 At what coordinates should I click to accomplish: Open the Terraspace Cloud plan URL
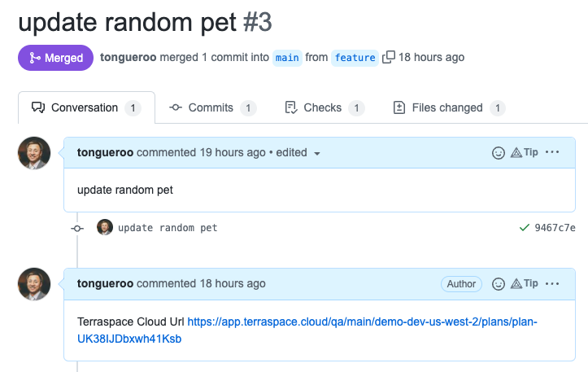coord(307,330)
